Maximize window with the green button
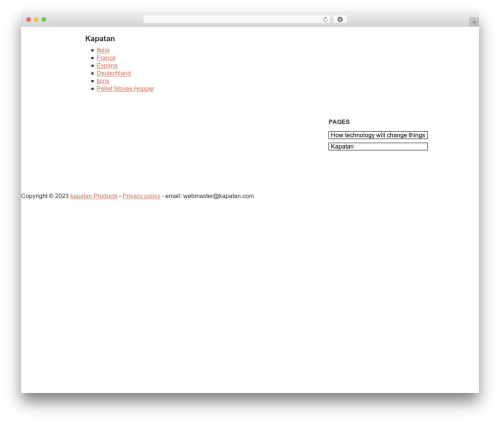The height and width of the screenshot is (423, 500). (44, 20)
